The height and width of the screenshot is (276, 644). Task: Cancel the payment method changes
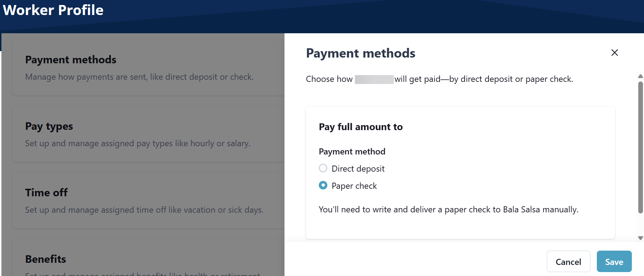tap(568, 262)
